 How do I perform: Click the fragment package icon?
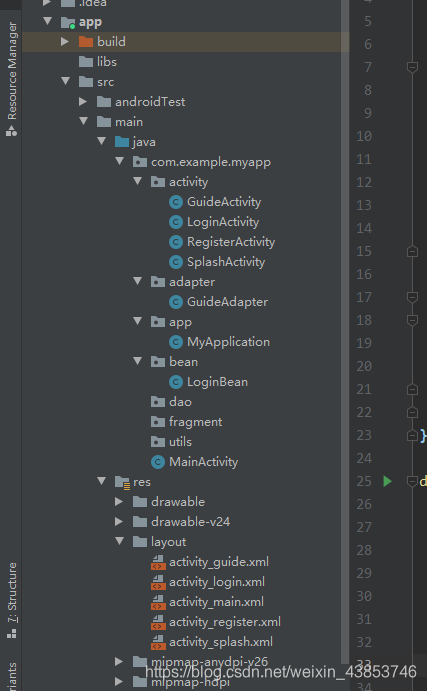(x=158, y=422)
